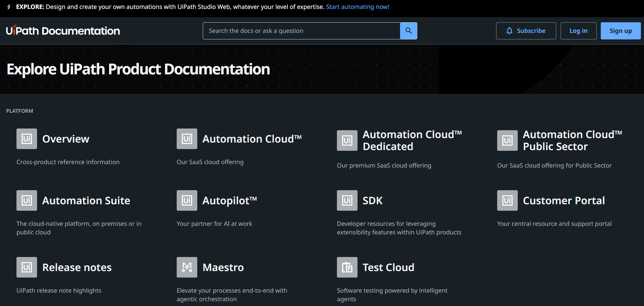The image size is (644, 306).
Task: Open the Autopilot™ heading link
Action: coord(230,200)
